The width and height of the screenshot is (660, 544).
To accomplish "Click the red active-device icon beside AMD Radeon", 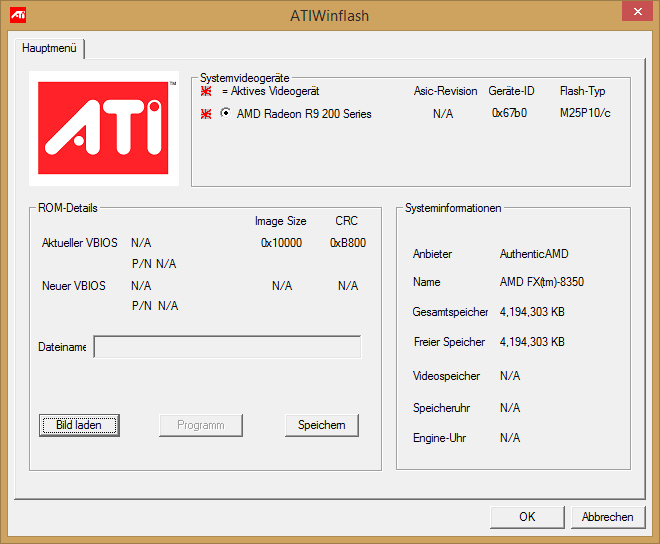I will coord(206,114).
